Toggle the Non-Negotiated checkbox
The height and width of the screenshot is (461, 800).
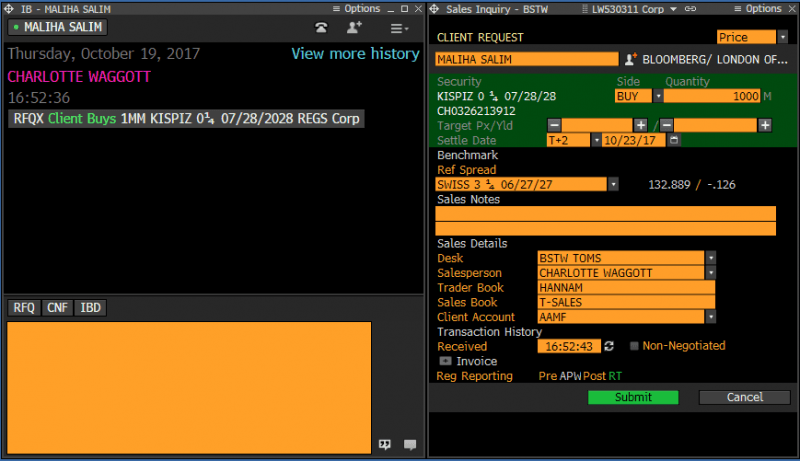[x=634, y=346]
